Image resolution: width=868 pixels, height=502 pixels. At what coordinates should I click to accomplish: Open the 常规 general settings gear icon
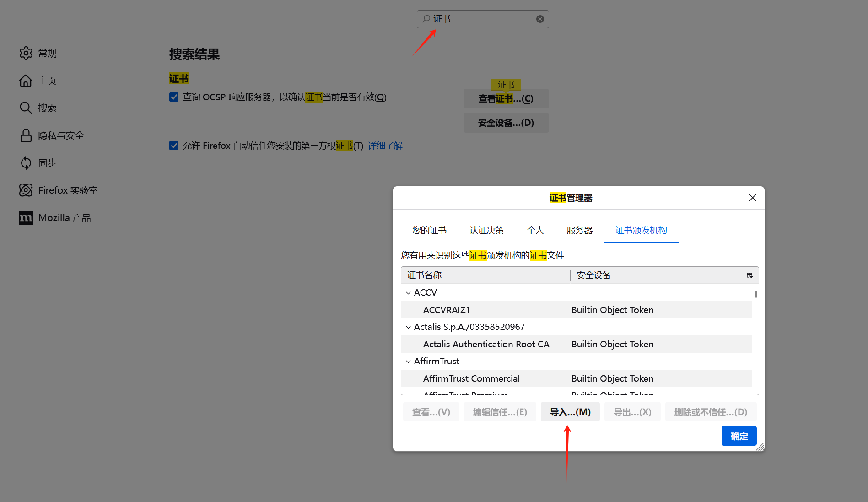[x=26, y=53]
